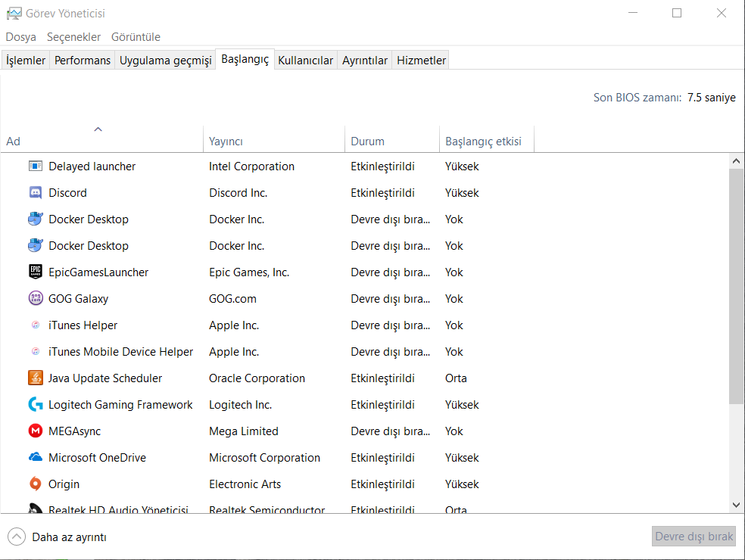The width and height of the screenshot is (745, 560).
Task: Click the scrollbar down arrow
Action: pos(737,505)
